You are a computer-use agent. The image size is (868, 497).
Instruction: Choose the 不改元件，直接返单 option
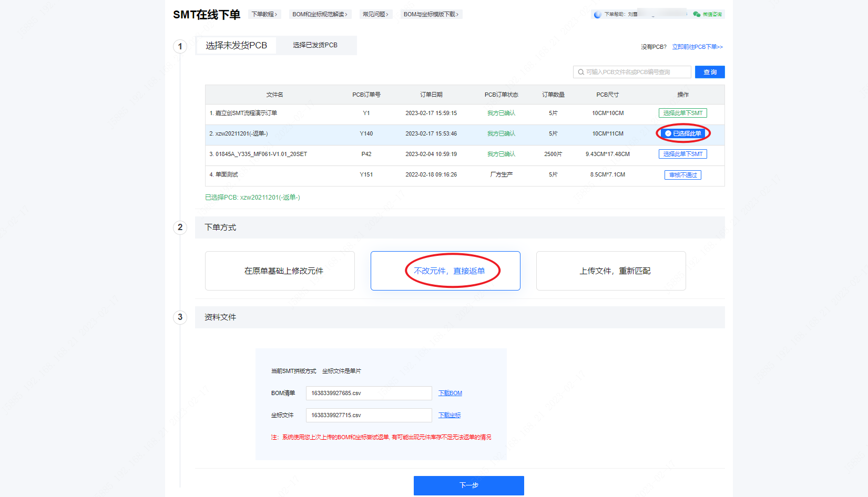point(445,271)
